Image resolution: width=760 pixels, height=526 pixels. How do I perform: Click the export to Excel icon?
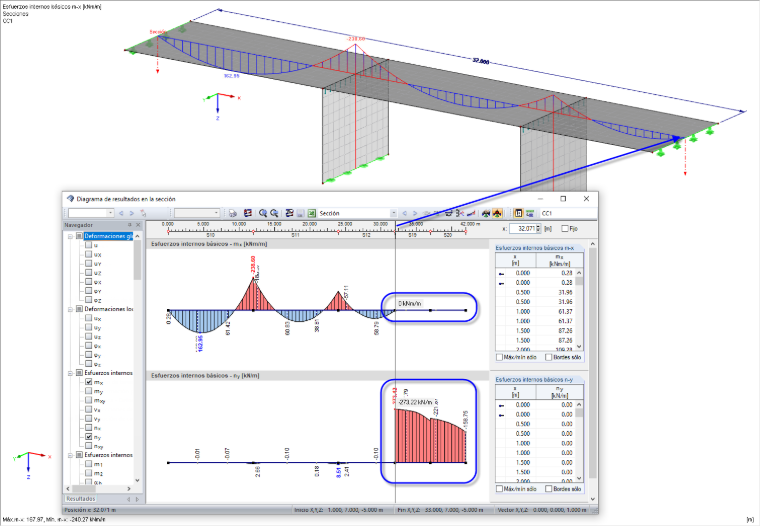coord(312,213)
